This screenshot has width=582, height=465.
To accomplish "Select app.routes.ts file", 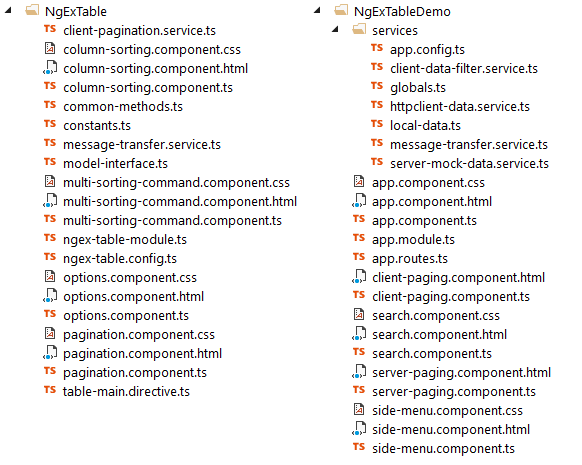I will pos(410,259).
